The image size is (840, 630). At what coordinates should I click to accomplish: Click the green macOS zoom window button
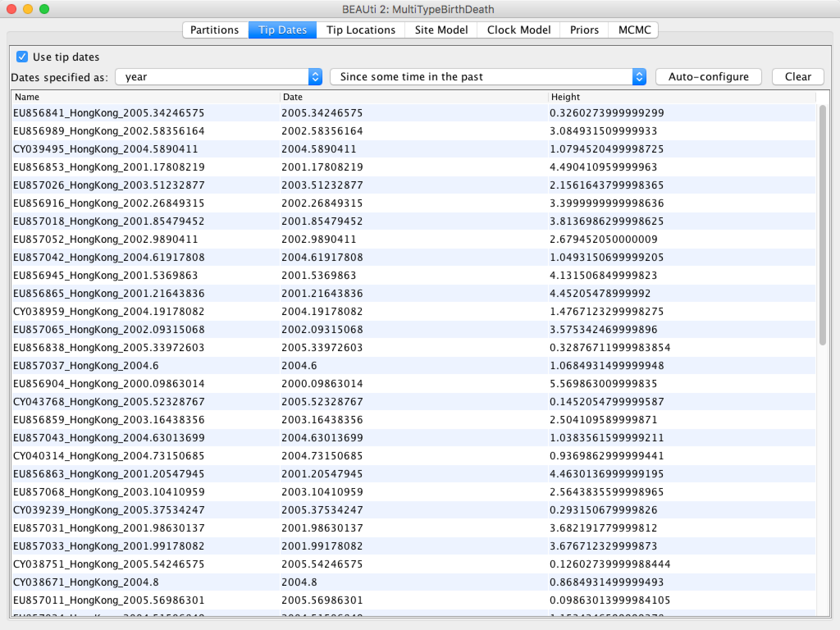coord(44,9)
